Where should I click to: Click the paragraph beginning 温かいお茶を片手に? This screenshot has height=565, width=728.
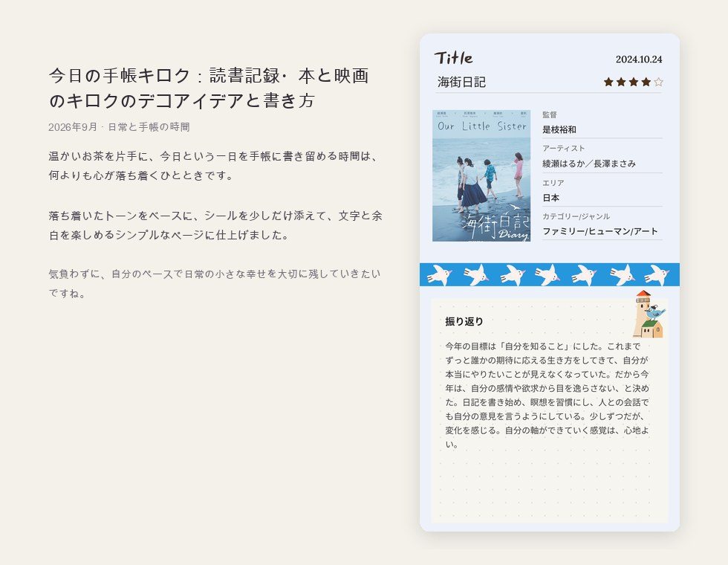213,166
